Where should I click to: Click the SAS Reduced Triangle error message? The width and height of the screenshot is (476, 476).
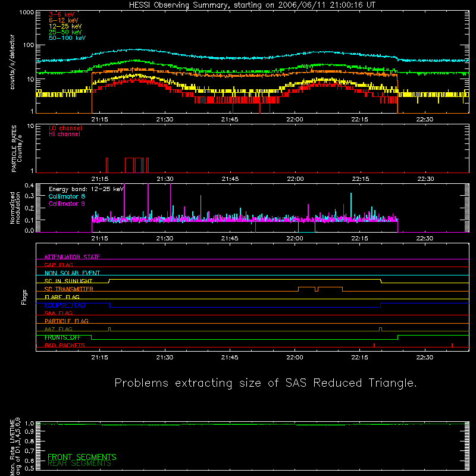265,383
